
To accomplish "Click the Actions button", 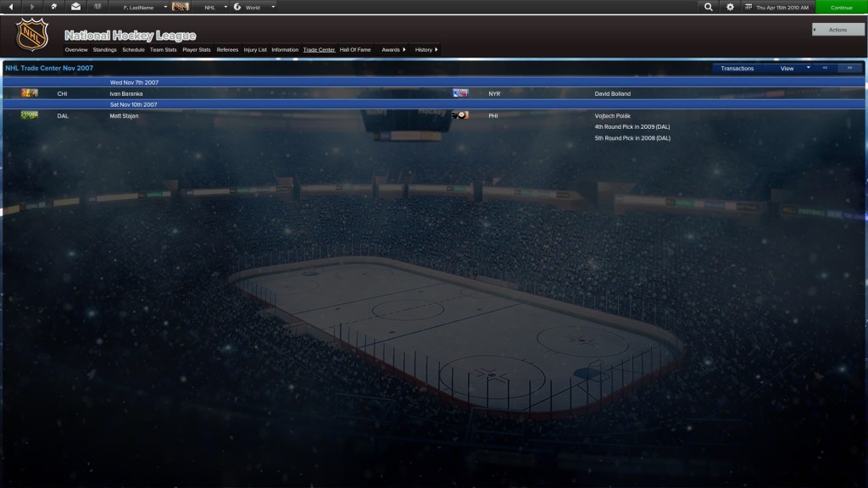I will [837, 30].
